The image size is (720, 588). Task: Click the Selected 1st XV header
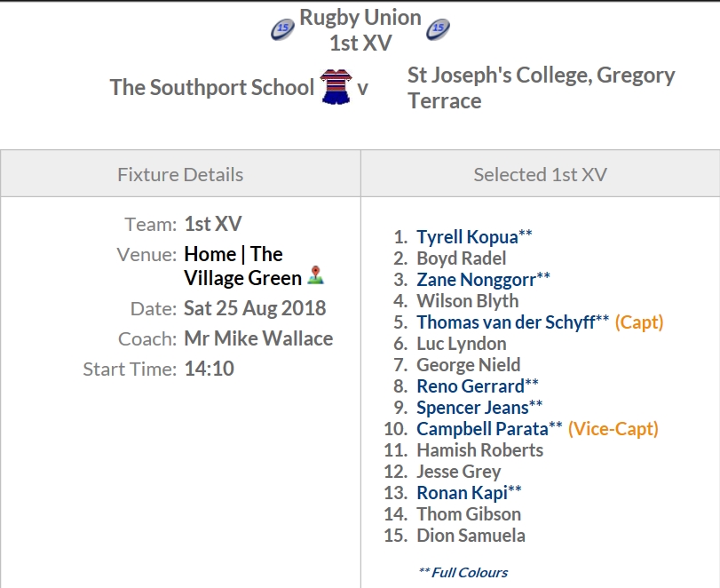pos(540,175)
